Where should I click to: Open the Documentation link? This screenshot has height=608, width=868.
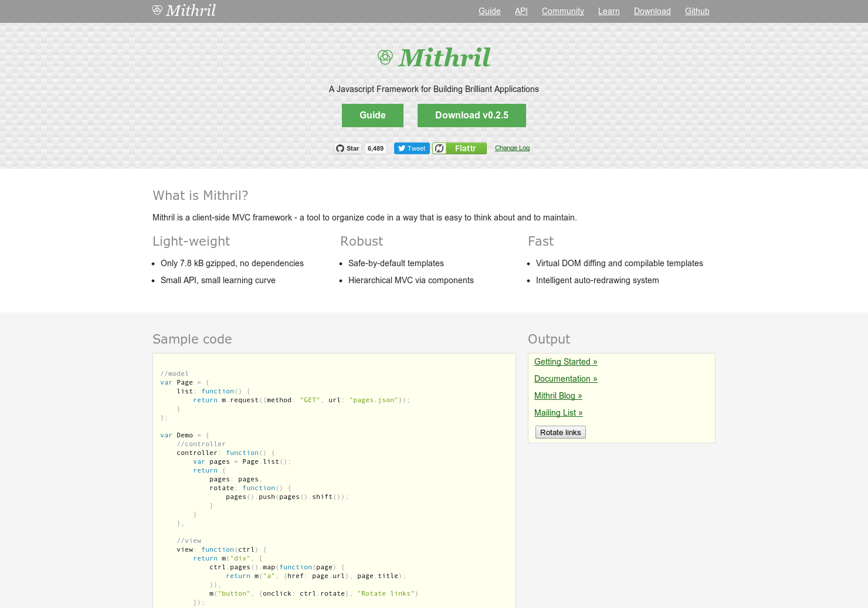coord(565,379)
